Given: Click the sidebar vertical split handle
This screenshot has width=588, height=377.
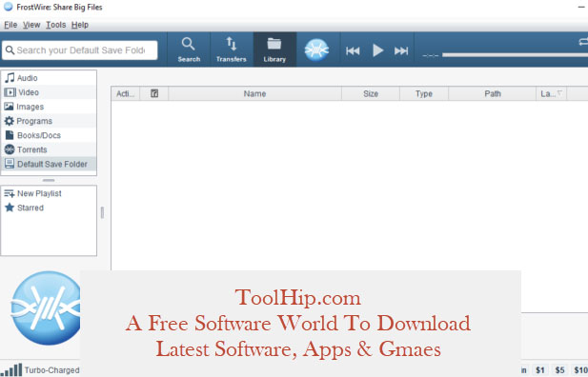Looking at the screenshot, I should click(x=102, y=212).
